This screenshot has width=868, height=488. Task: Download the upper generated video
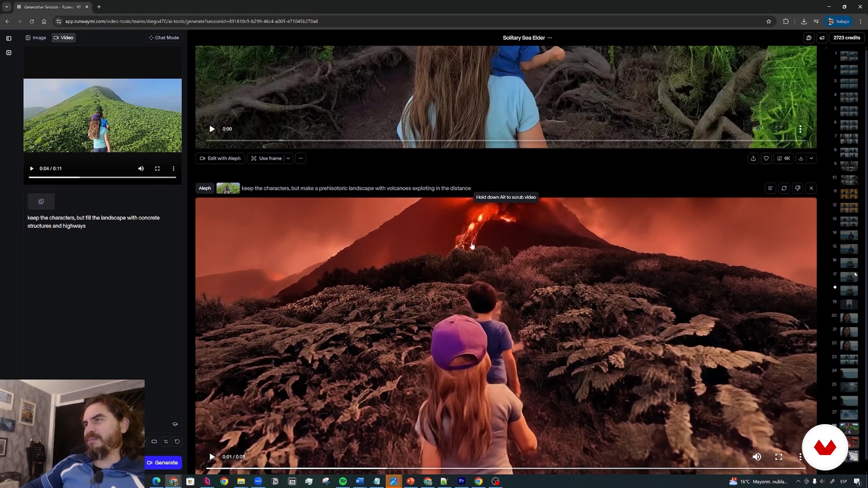801,158
